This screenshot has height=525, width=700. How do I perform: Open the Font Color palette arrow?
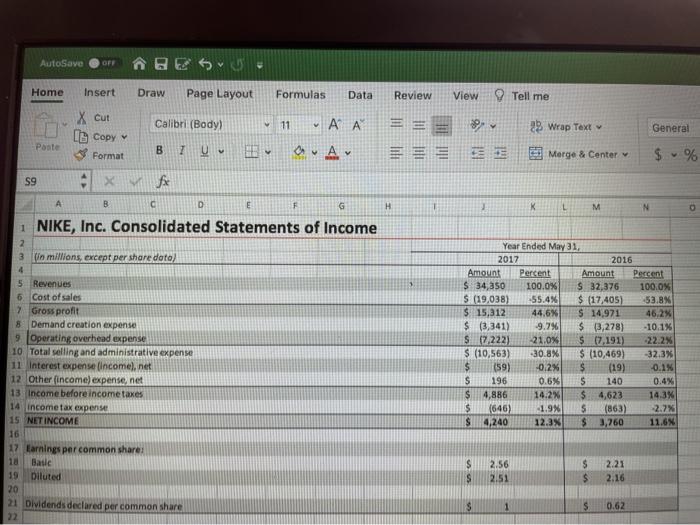pyautogui.click(x=348, y=153)
